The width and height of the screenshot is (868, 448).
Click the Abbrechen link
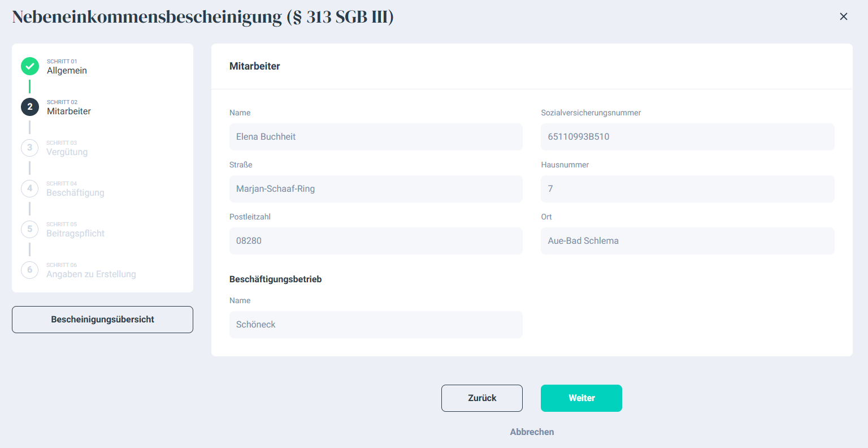pyautogui.click(x=532, y=432)
